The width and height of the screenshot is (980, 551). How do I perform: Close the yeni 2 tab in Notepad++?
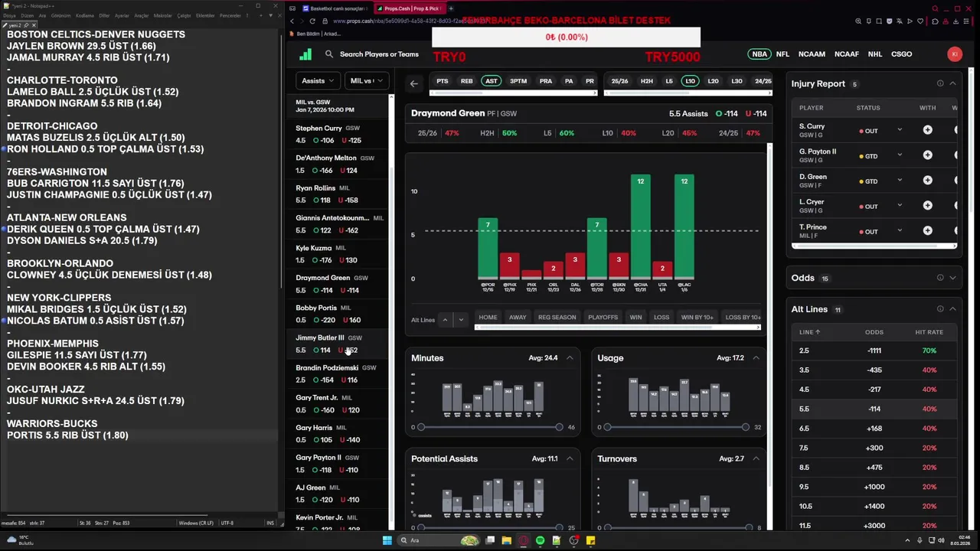(x=34, y=25)
